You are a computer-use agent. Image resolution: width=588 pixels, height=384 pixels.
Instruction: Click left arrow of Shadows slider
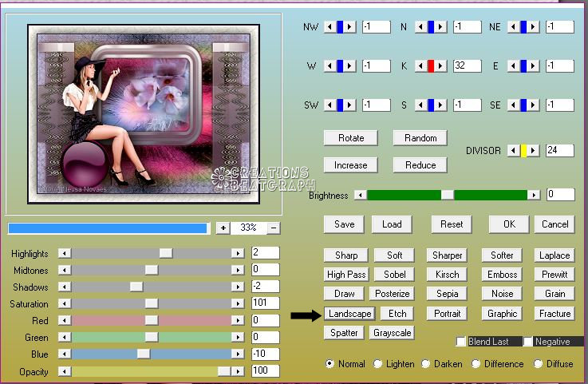[65, 287]
